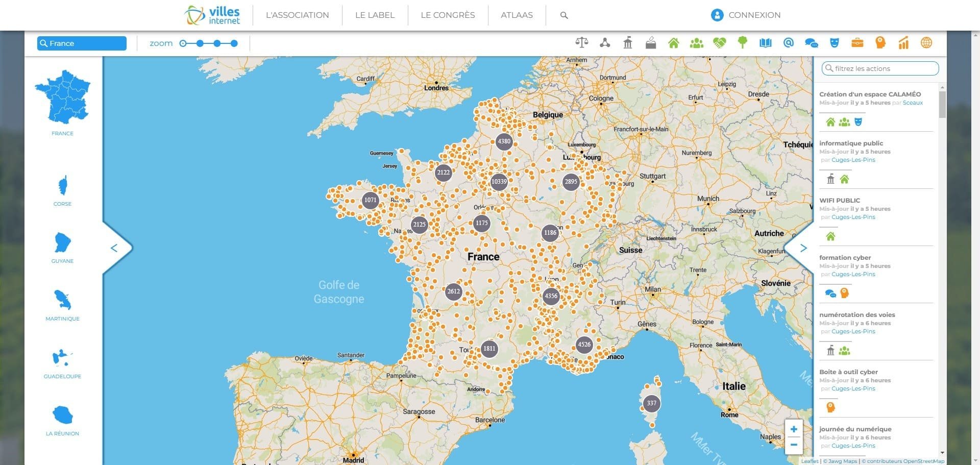Open the ballot box voting filter
980x465 pixels.
(651, 43)
